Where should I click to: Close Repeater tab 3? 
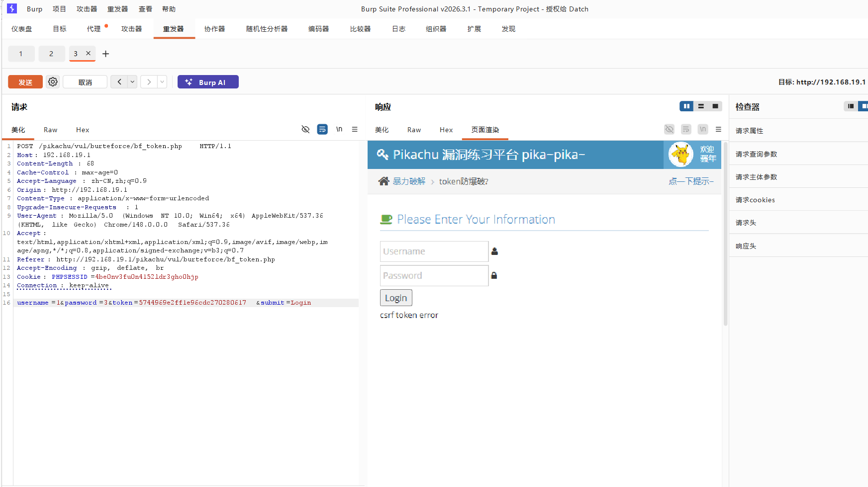coord(88,53)
